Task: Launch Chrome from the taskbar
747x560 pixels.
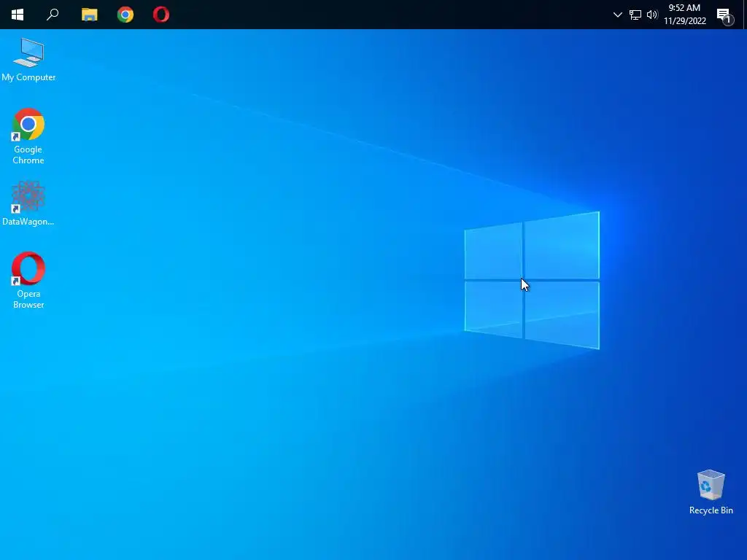Action: pos(125,15)
